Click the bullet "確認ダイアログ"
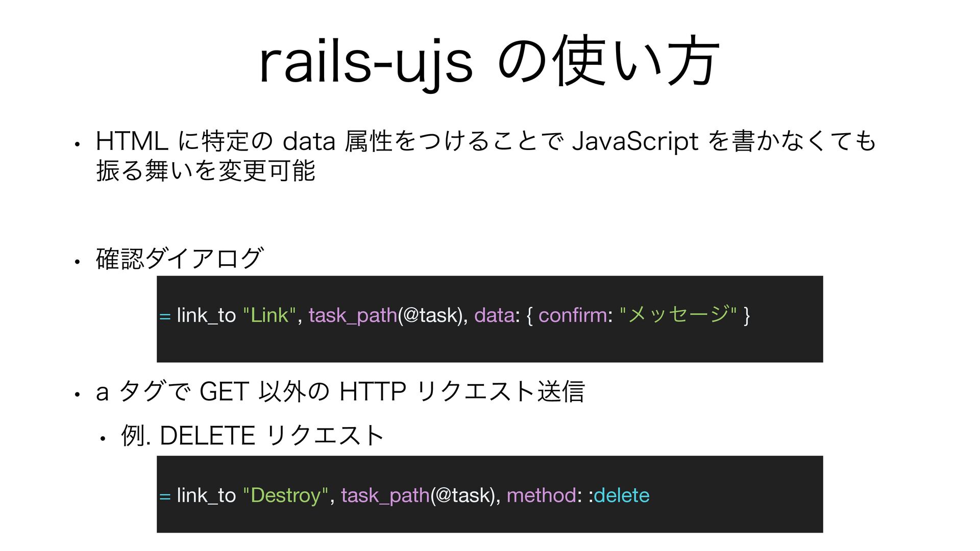The width and height of the screenshot is (980, 551). [180, 259]
